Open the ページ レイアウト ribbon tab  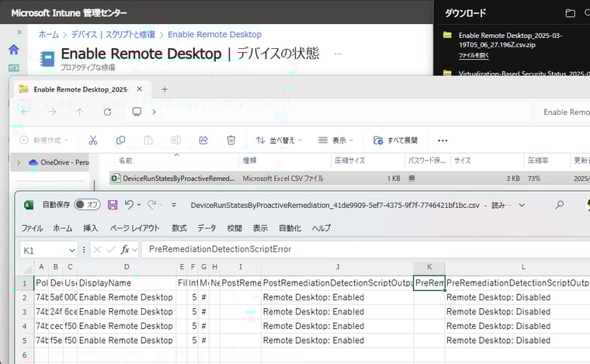pos(135,228)
